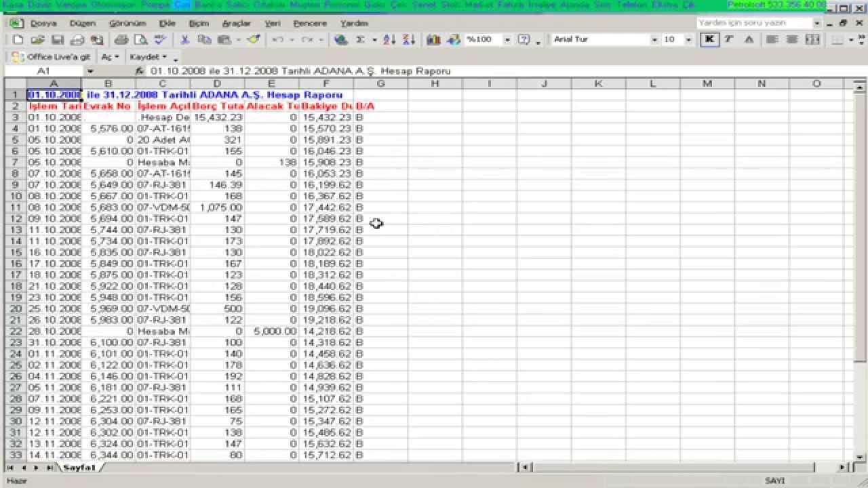Sort ascending with the A-Z icon
Image resolution: width=868 pixels, height=488 pixels.
(389, 40)
